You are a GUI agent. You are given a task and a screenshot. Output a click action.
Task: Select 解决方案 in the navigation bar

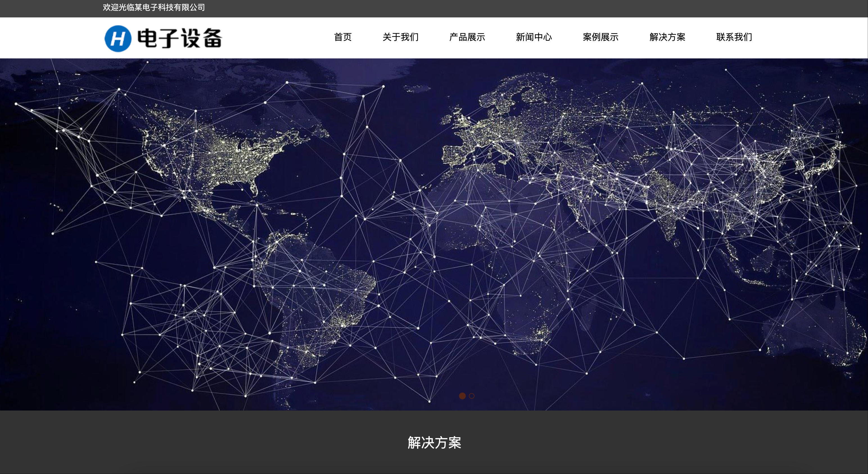point(667,37)
